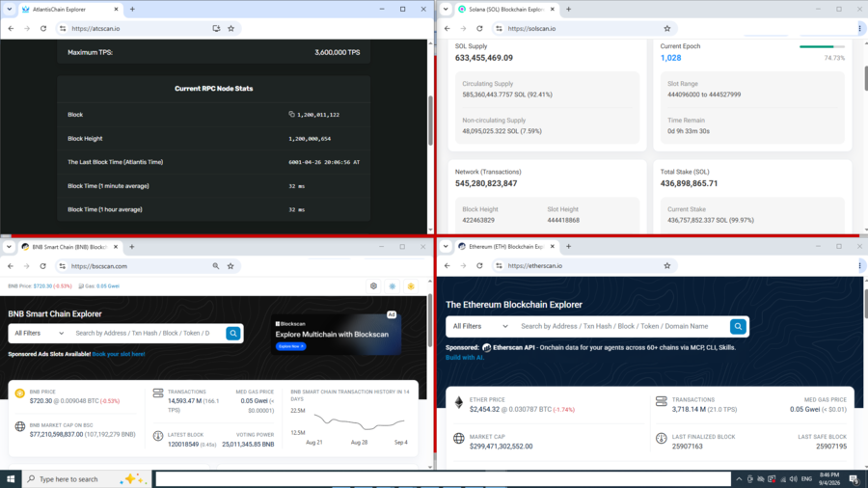Image resolution: width=868 pixels, height=488 pixels.
Task: Open the All Filters dropdown on BscScan
Action: 39,333
